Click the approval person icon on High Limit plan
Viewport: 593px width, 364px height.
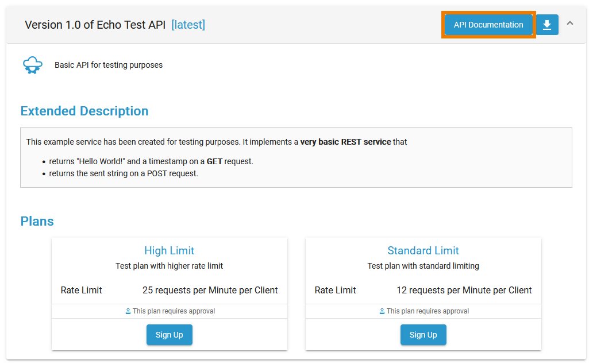tap(127, 311)
